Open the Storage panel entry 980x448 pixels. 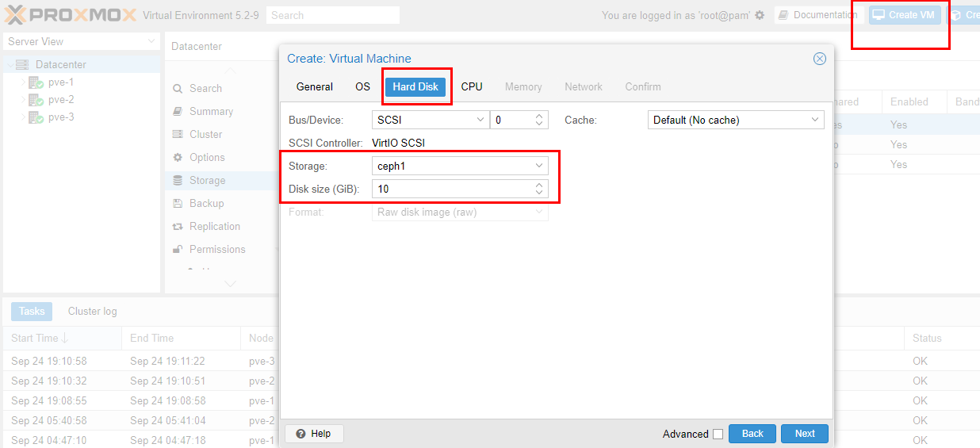pyautogui.click(x=207, y=181)
